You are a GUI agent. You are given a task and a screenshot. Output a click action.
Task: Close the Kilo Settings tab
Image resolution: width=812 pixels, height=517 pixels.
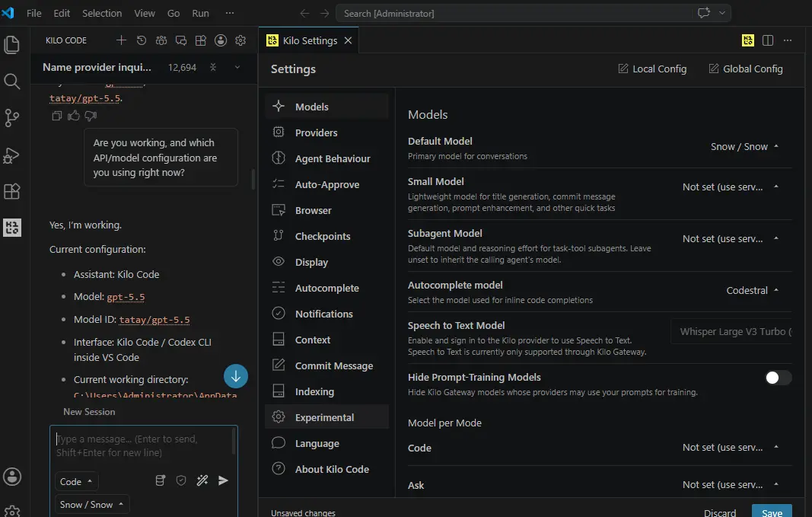pyautogui.click(x=348, y=40)
